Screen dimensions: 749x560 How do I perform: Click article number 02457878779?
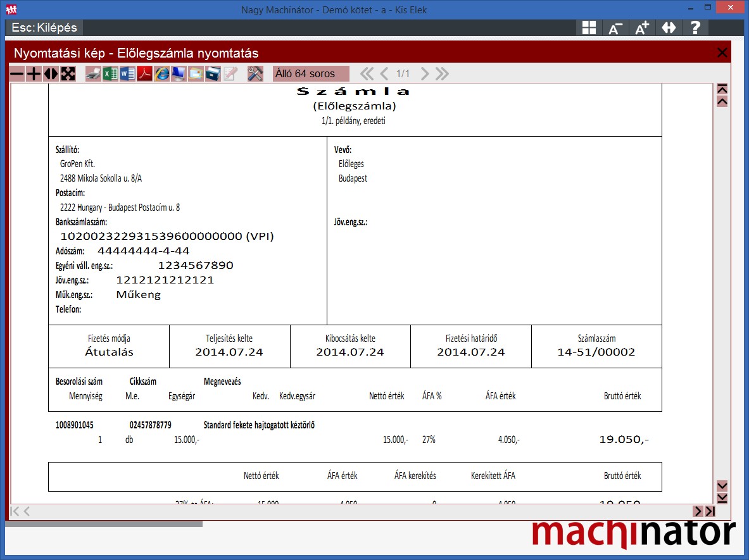pos(151,425)
